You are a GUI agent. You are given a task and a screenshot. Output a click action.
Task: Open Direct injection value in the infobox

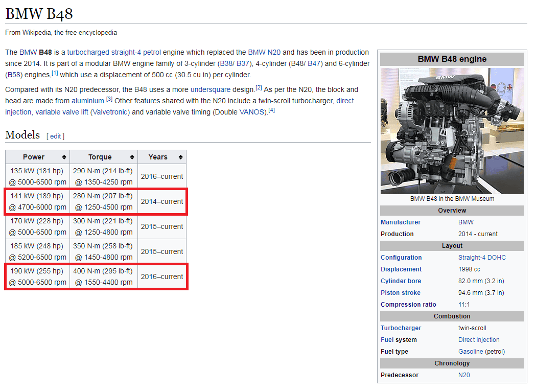pos(479,340)
